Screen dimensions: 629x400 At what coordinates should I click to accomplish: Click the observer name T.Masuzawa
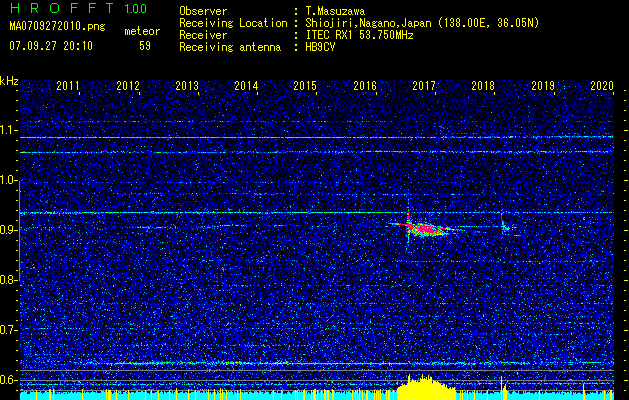[334, 11]
